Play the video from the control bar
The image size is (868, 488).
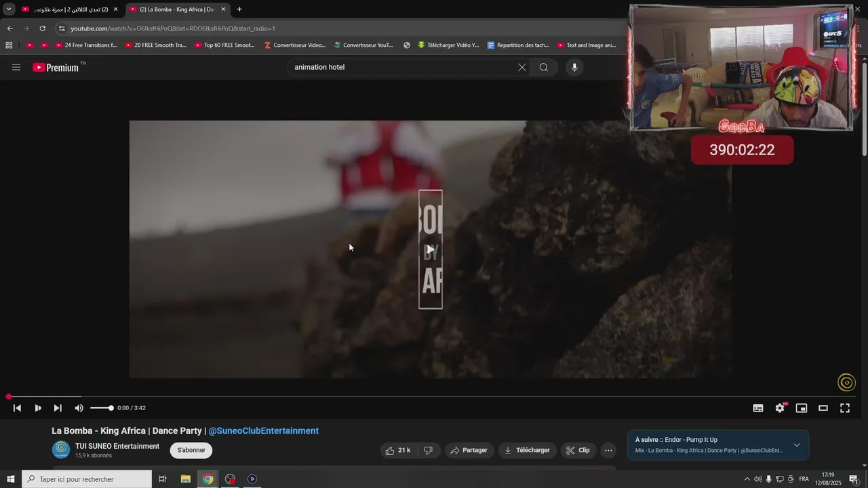coord(38,408)
